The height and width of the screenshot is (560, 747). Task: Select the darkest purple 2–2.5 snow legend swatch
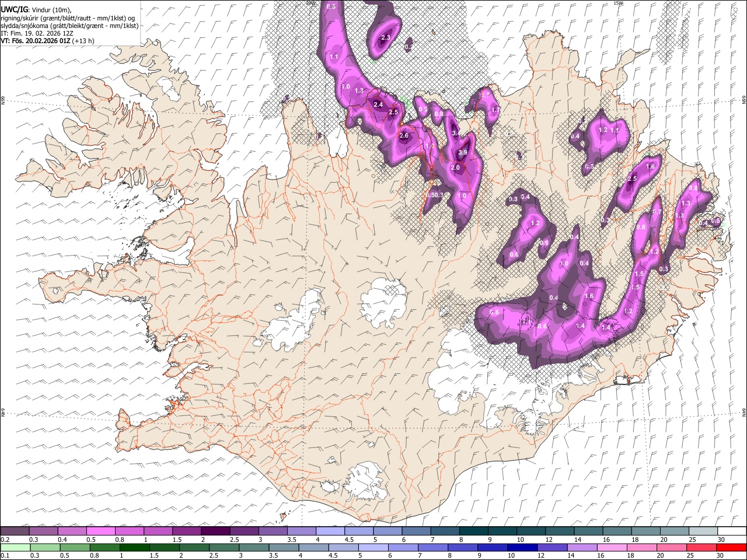click(x=215, y=531)
